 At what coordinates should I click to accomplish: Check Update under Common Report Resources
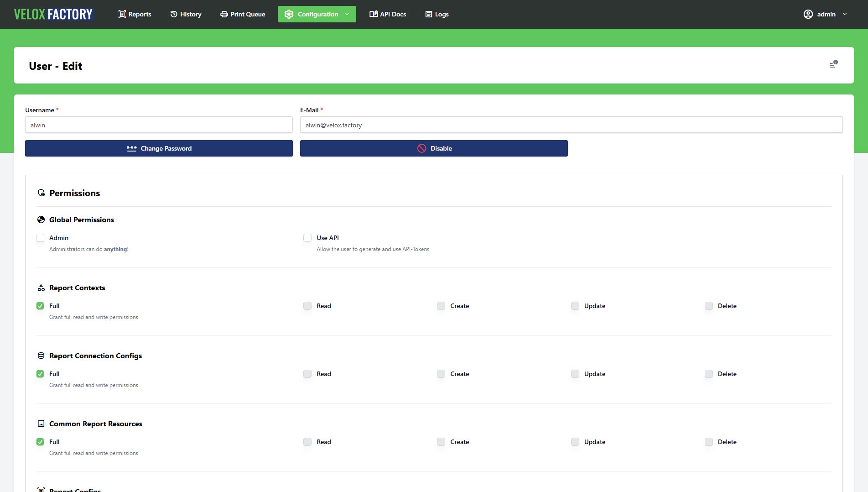coord(575,442)
